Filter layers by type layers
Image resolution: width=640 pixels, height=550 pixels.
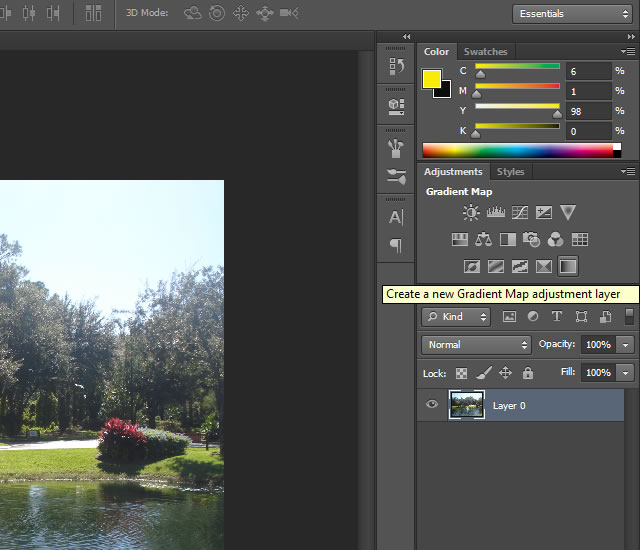557,317
